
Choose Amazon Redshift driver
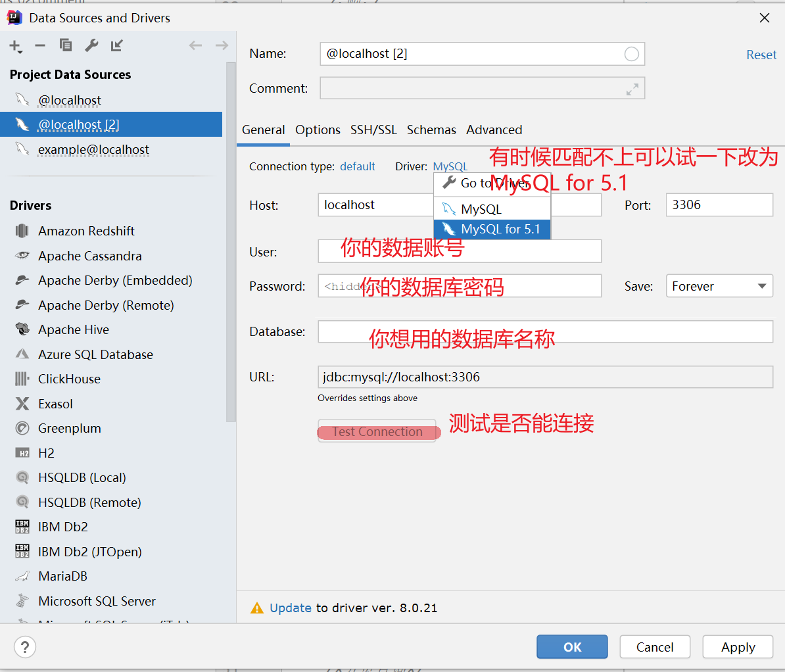tap(86, 231)
